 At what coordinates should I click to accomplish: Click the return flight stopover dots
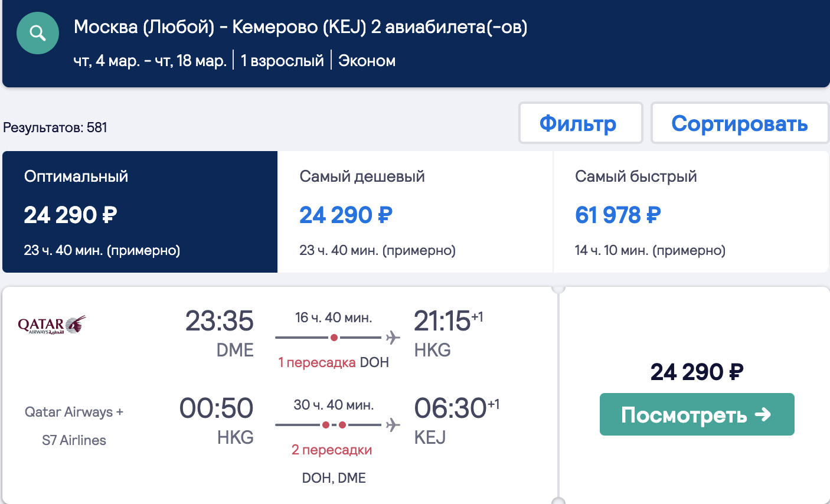(334, 425)
